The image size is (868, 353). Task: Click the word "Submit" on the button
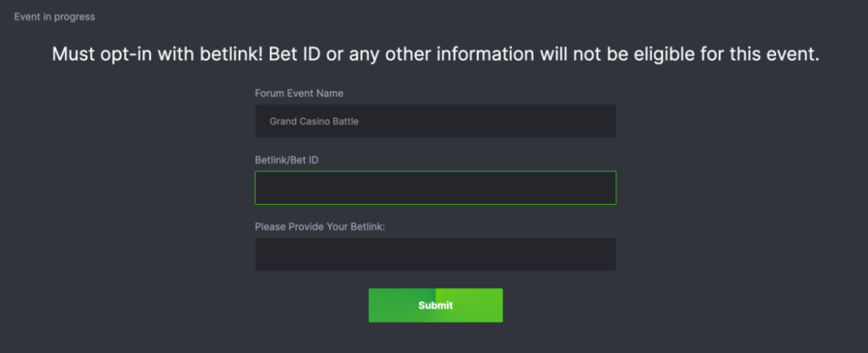(x=435, y=305)
